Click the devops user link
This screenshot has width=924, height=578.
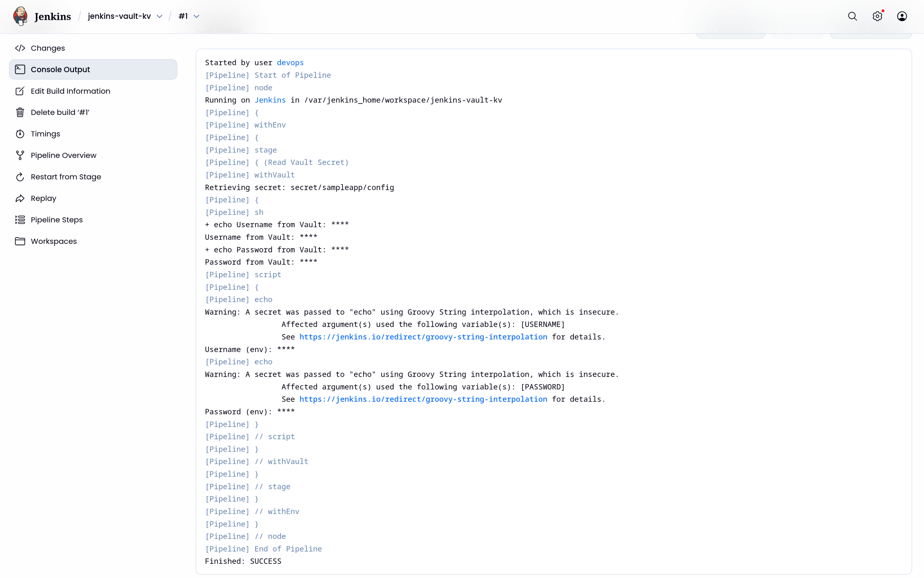pyautogui.click(x=290, y=63)
